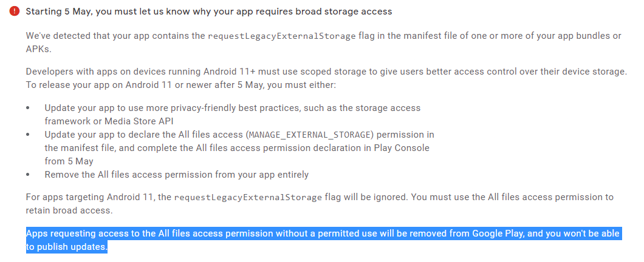Click the highlighted 'Apps requesting access' sentence
Viewport: 644px width, 262px height.
click(324, 240)
